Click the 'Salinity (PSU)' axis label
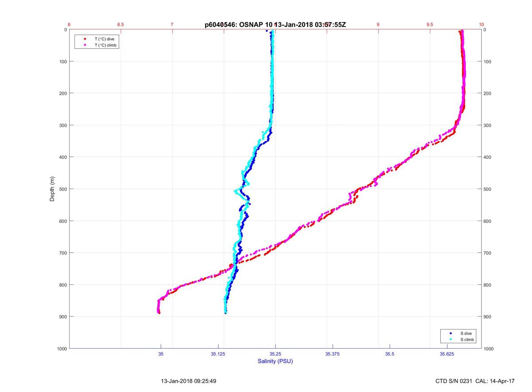Viewport: 532px width, 392px height. click(x=275, y=361)
